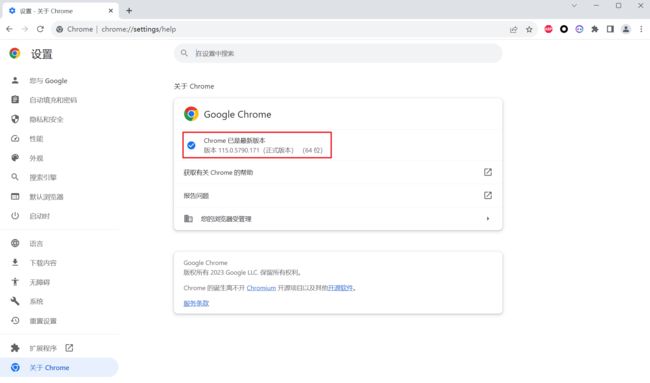Open the Chrome three-dot menu
Image resolution: width=650 pixels, height=383 pixels.
coord(641,29)
